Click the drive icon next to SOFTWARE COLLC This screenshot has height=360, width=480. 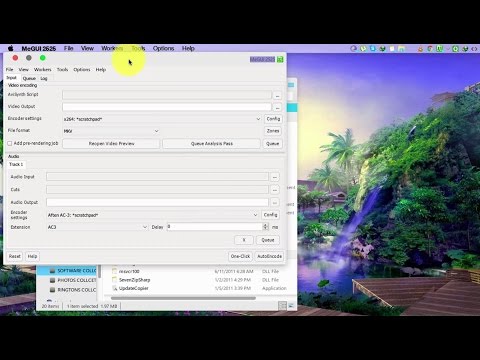coord(52,271)
